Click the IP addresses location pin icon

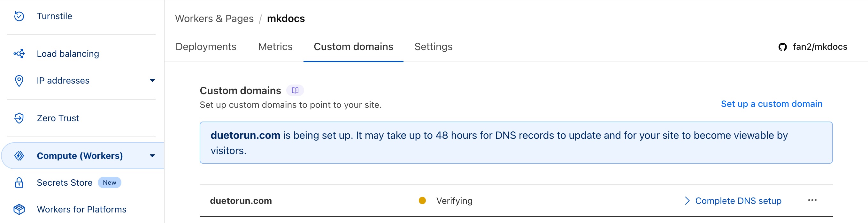[19, 80]
